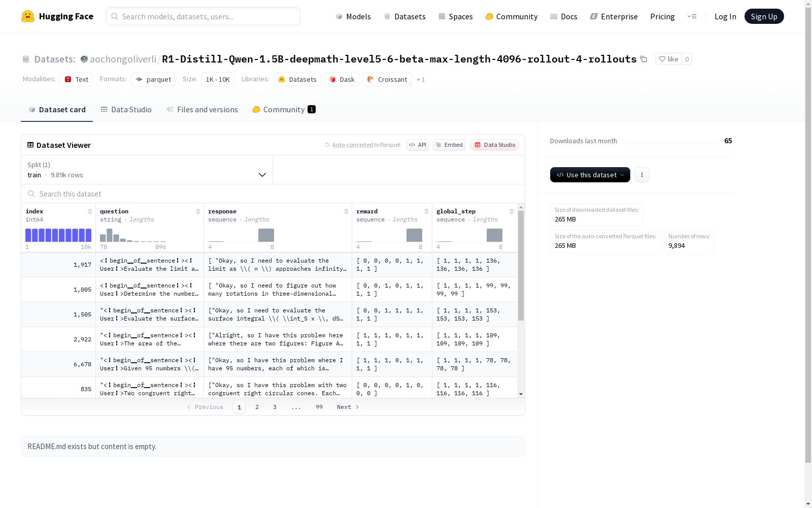Click global_step cell with 78 values
This screenshot has height=508, width=812.
click(x=475, y=364)
